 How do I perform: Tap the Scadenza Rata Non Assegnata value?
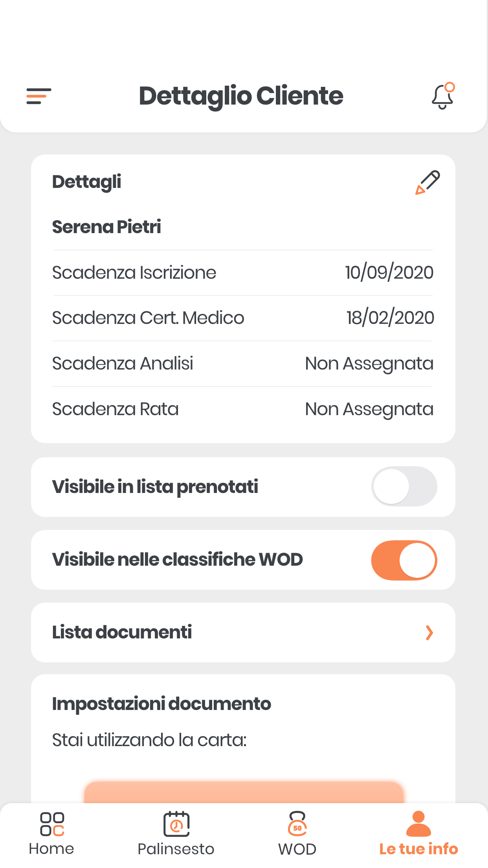(369, 409)
